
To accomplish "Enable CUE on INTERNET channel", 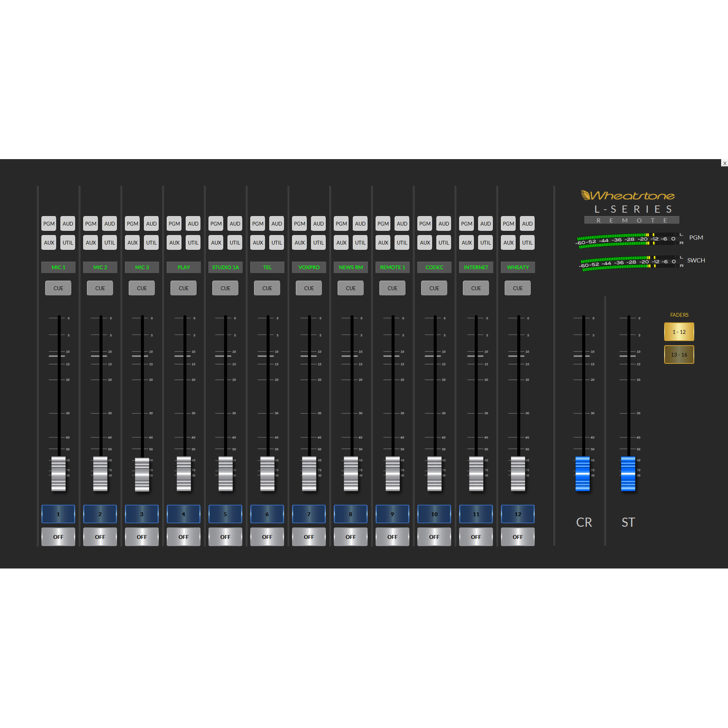I will click(476, 288).
